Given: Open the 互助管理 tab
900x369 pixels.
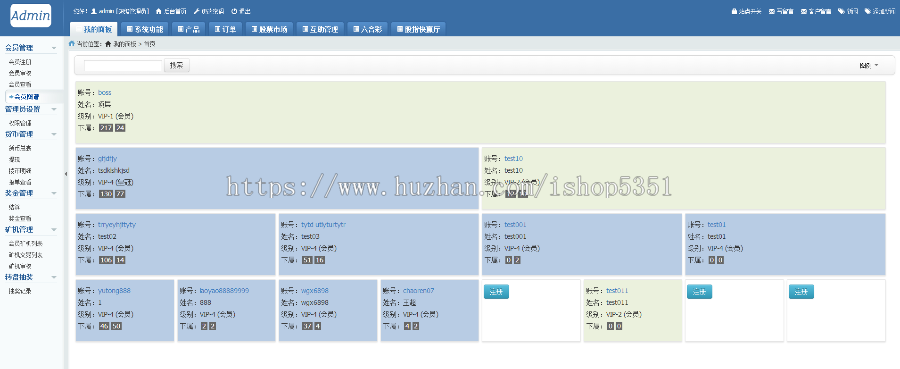Looking at the screenshot, I should coord(320,29).
